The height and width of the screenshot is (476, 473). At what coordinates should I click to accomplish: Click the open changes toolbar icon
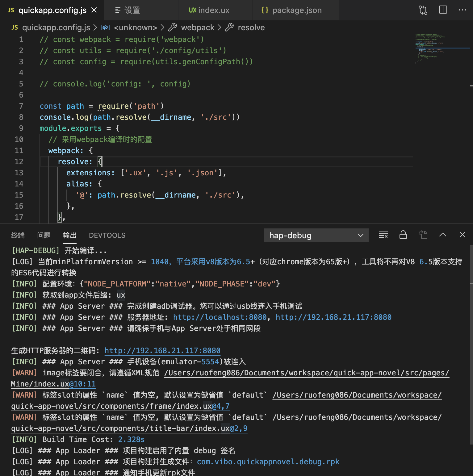click(x=423, y=10)
